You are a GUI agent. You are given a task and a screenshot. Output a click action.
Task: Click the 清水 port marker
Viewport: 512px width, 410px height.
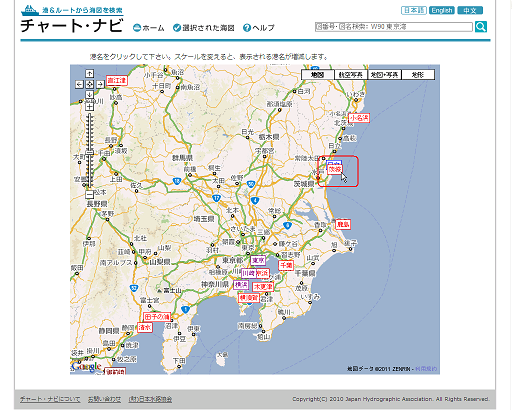click(145, 327)
